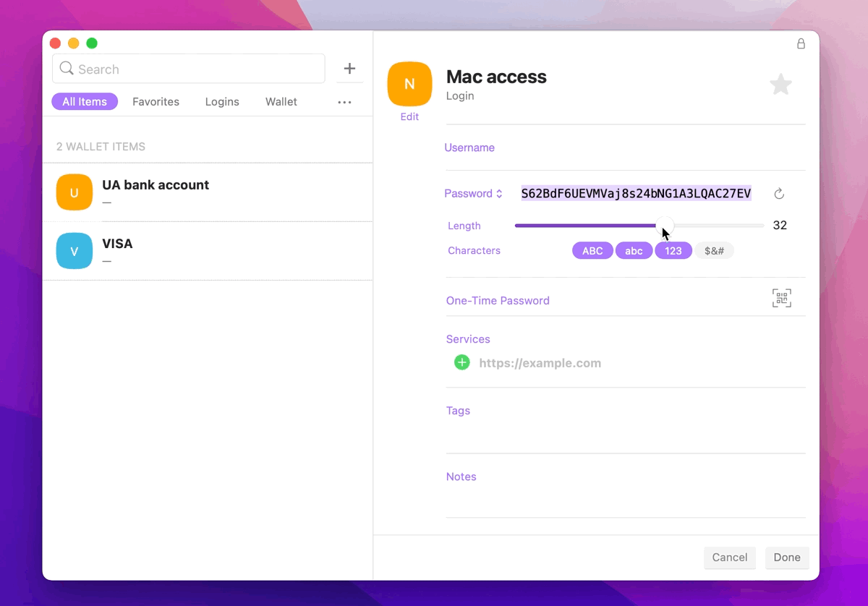Image resolution: width=868 pixels, height=606 pixels.
Task: Scan a QR code for One-Time Password
Action: pyautogui.click(x=781, y=297)
